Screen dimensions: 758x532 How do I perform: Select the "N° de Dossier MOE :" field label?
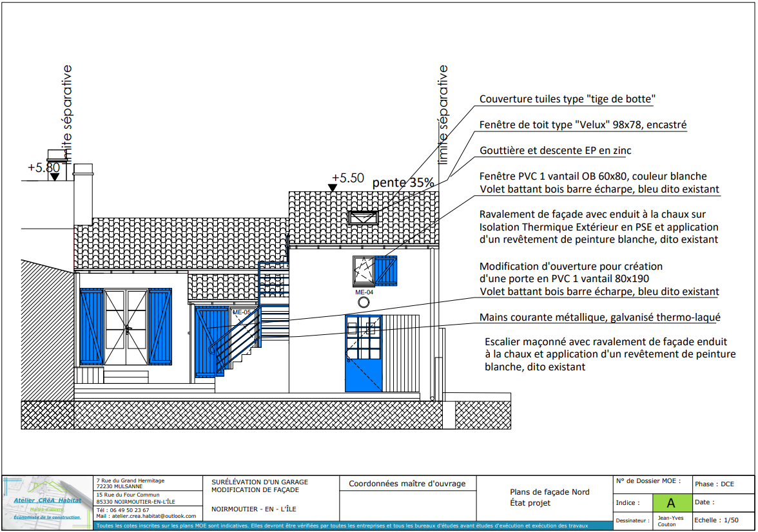pos(648,480)
